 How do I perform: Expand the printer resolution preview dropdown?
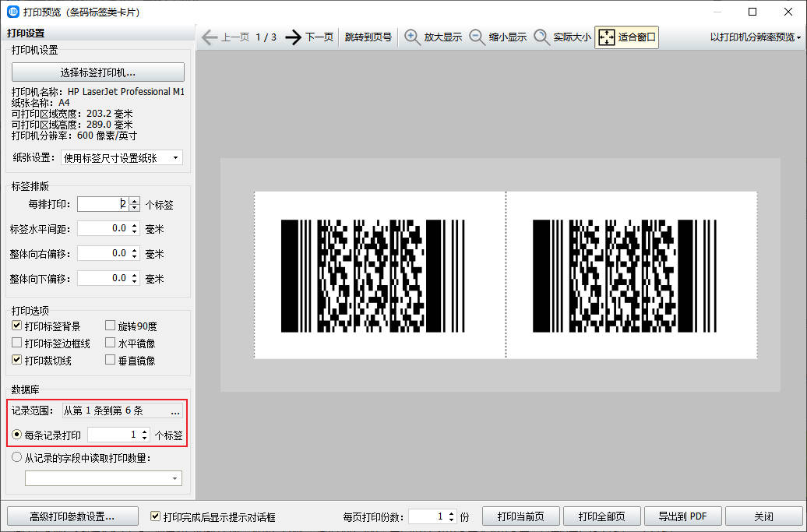tap(756, 37)
